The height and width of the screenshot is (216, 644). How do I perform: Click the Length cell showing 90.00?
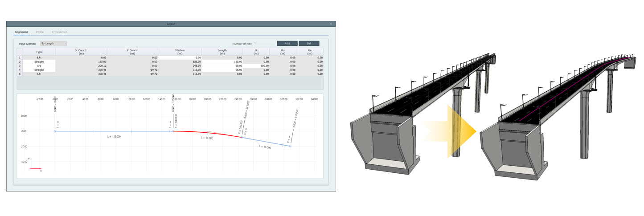coord(222,65)
